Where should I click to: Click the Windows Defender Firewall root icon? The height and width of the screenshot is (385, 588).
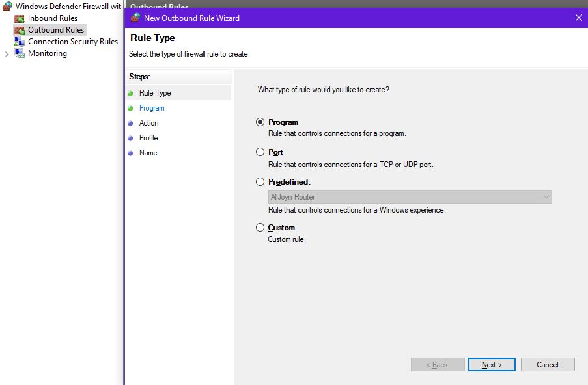pos(8,7)
